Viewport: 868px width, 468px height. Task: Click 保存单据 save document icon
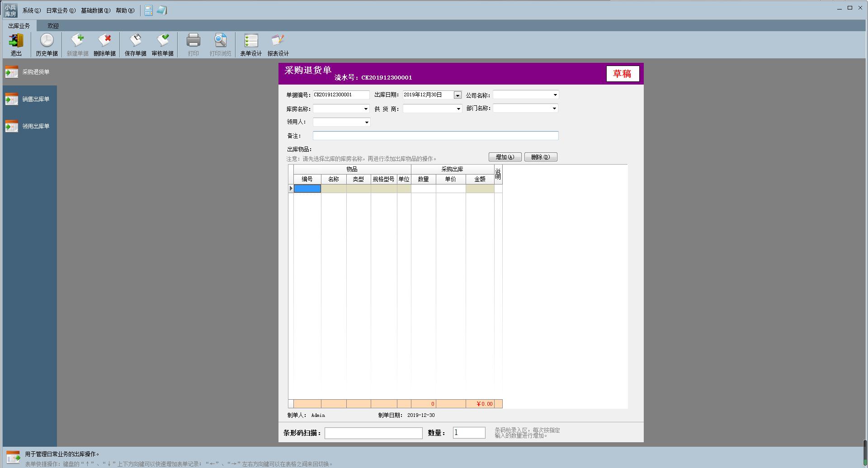[x=135, y=45]
